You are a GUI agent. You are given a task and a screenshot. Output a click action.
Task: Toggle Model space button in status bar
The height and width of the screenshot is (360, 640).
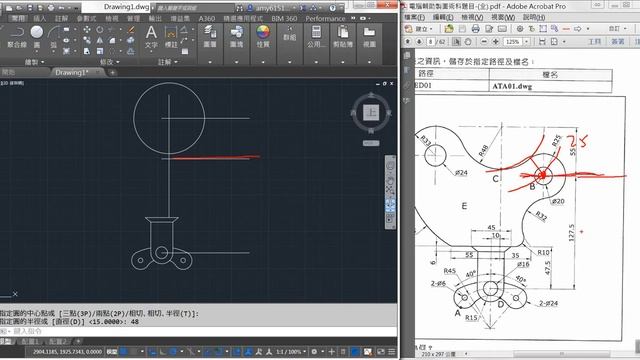click(x=111, y=351)
